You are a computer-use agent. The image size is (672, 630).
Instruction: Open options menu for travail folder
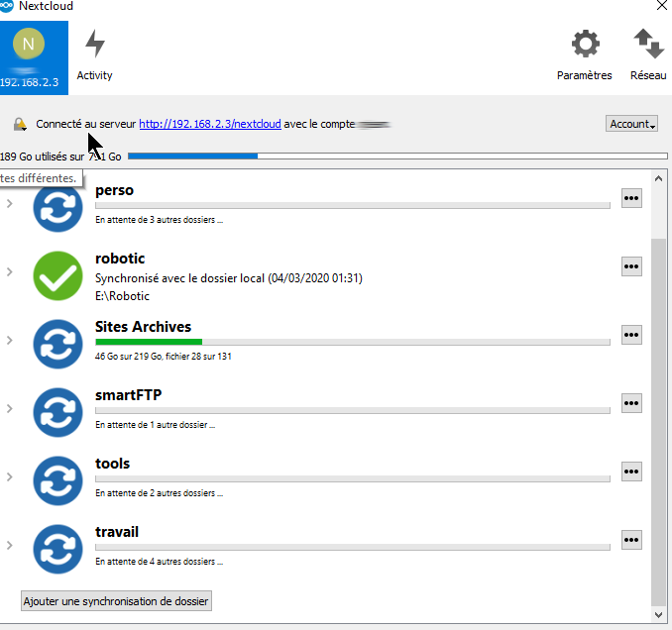point(631,540)
